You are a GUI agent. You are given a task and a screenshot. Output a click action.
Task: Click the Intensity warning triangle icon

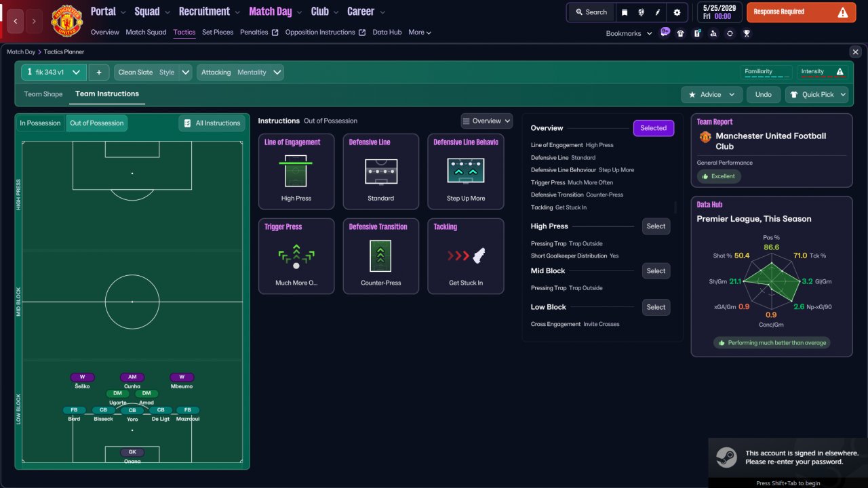(x=840, y=72)
